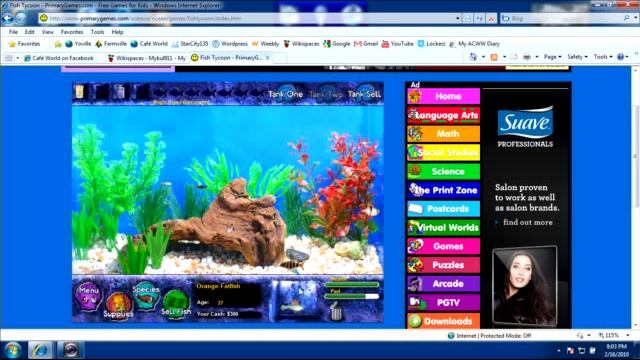
Task: Open the Help question mark icon
Action: [x=620, y=57]
